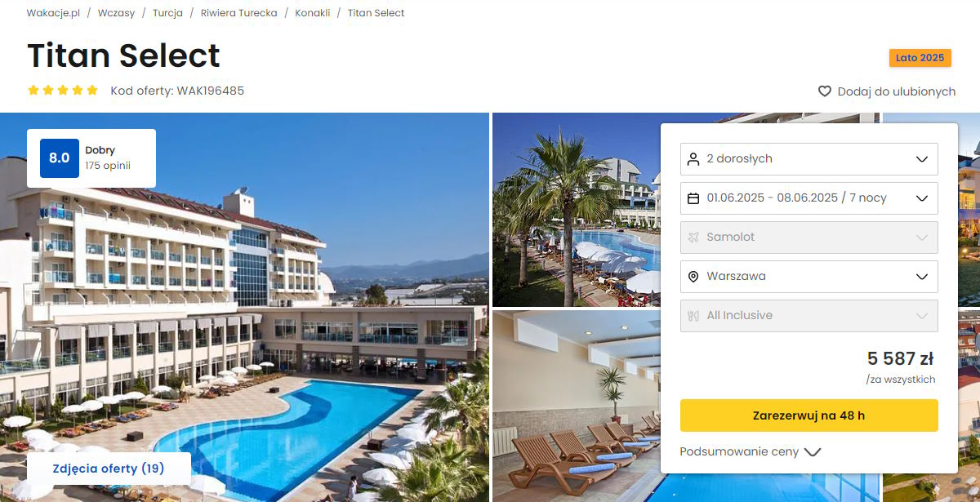Click the orange Lato 2025 tag
This screenshot has height=502, width=980.
click(x=920, y=58)
